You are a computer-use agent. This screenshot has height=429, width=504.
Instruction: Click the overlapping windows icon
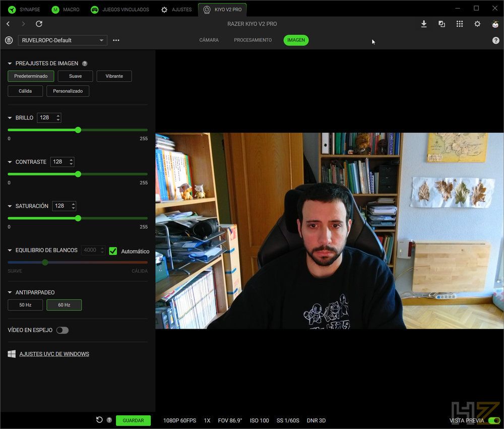coord(442,24)
